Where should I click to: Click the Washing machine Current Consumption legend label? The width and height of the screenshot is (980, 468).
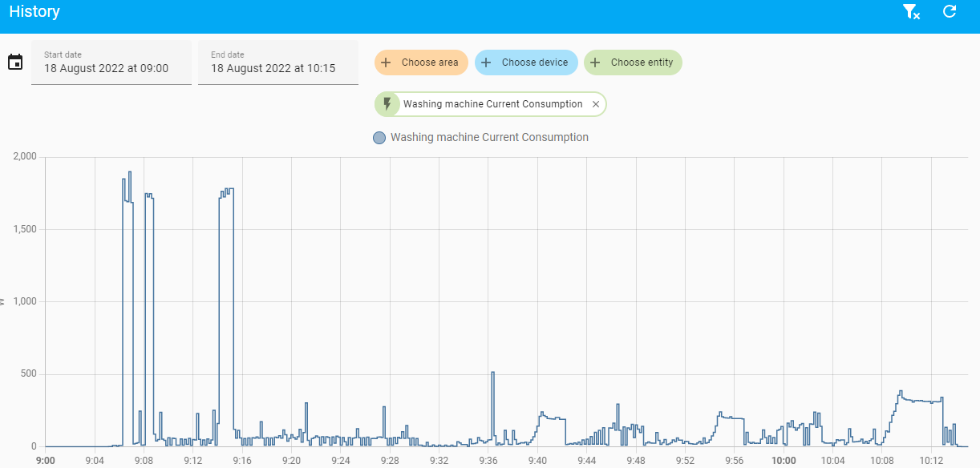point(489,137)
